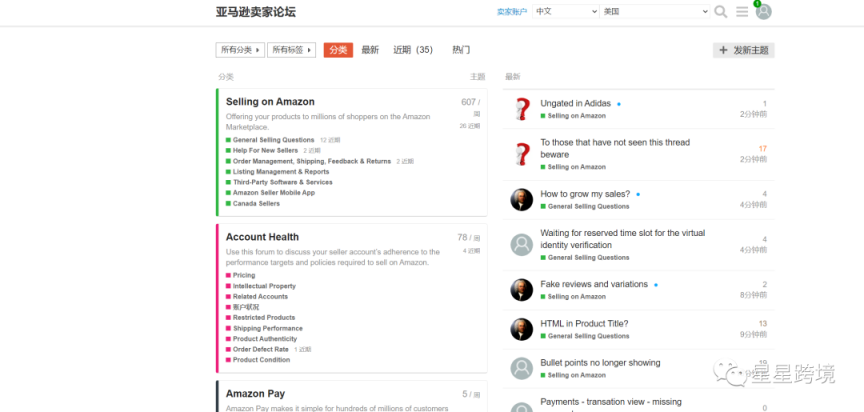Open topic HTML in Product Title?

click(x=584, y=324)
